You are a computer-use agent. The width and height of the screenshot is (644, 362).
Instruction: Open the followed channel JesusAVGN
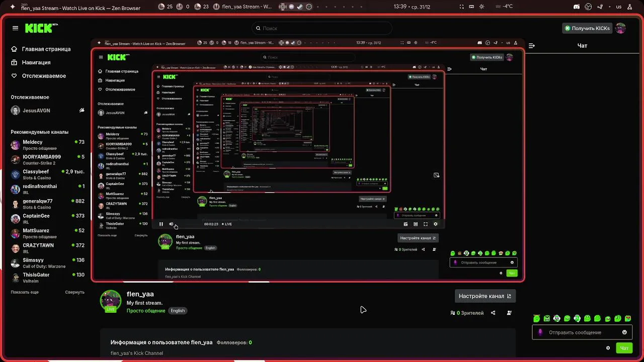tap(47, 111)
